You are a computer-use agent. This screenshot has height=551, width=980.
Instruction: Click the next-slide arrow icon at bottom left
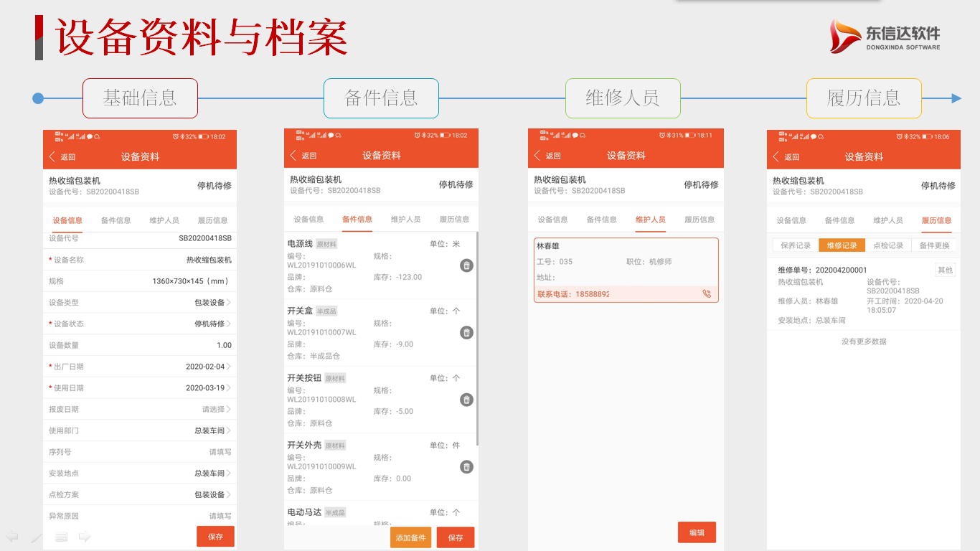tap(84, 536)
